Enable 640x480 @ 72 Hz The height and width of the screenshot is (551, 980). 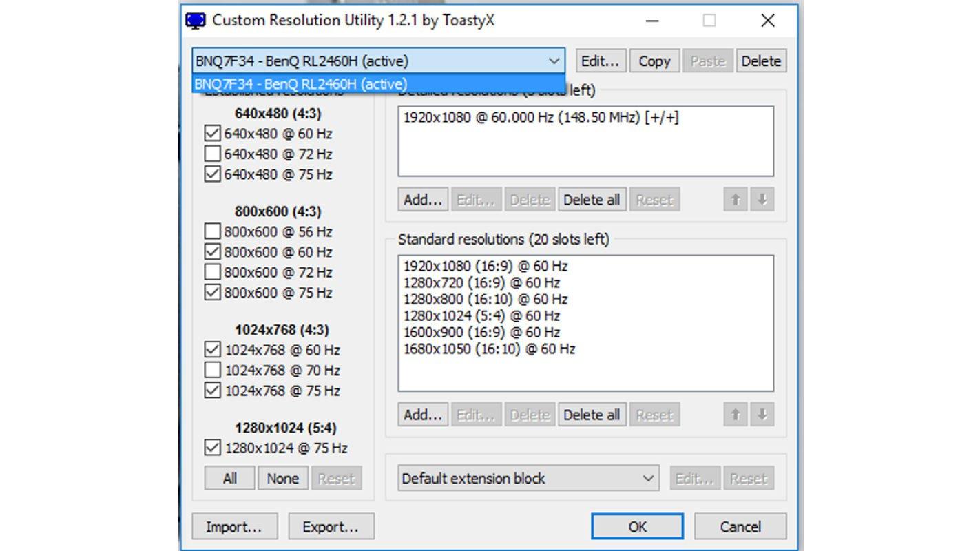tap(213, 154)
